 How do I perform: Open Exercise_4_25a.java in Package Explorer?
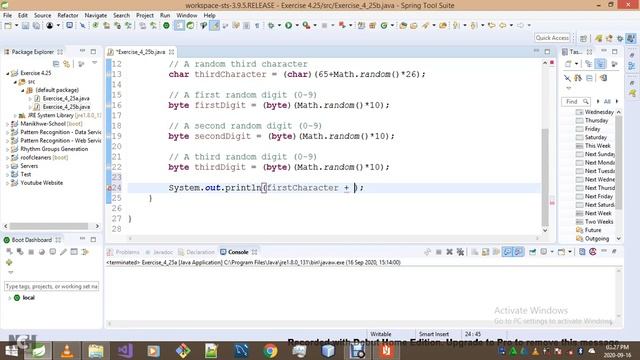point(66,98)
